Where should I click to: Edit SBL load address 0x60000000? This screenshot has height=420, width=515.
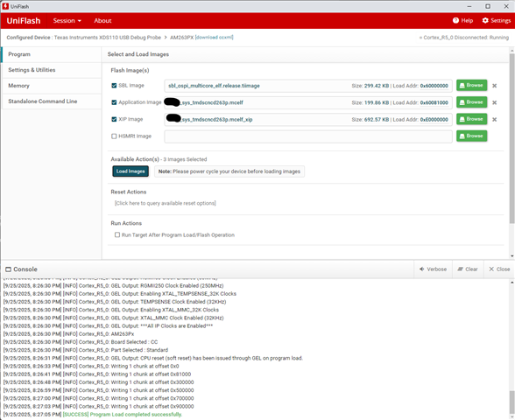[x=434, y=86]
